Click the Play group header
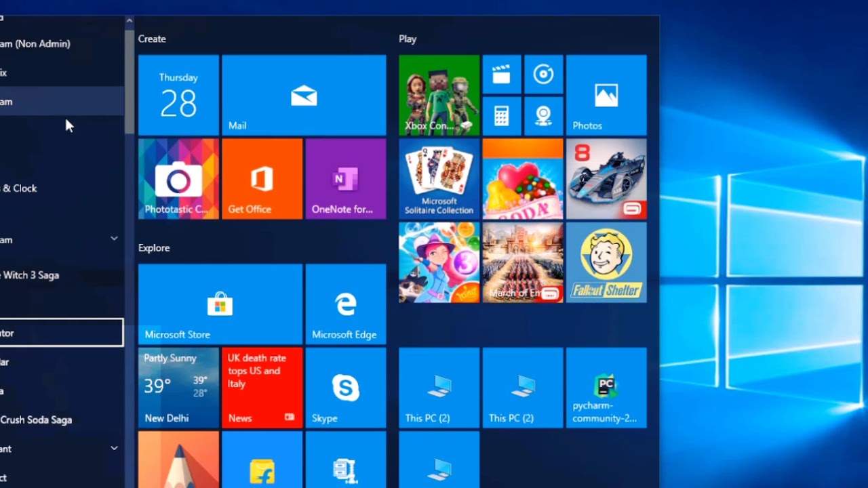 (x=408, y=39)
